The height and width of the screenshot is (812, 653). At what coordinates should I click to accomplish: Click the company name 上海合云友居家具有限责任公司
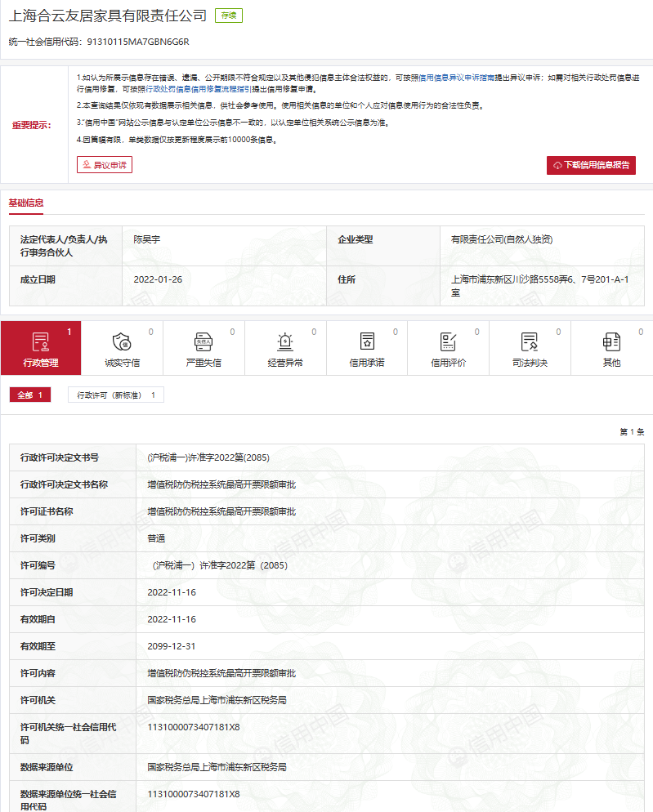click(107, 16)
